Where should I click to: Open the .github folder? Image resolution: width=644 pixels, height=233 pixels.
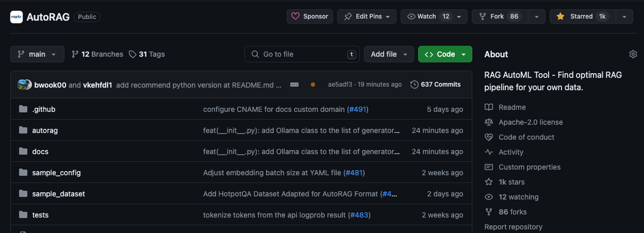point(43,109)
